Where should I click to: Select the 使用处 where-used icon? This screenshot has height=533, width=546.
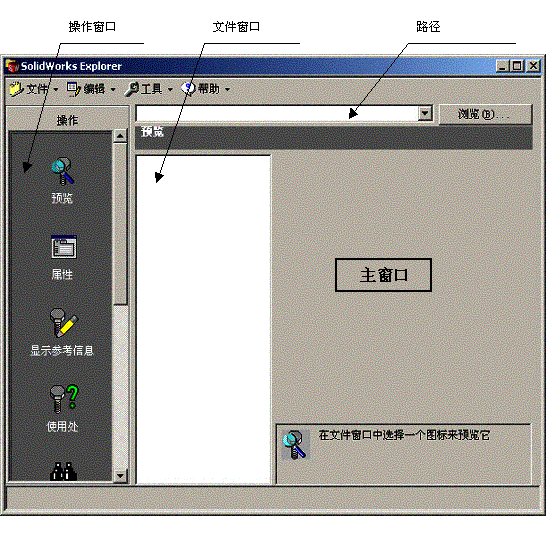pos(64,400)
